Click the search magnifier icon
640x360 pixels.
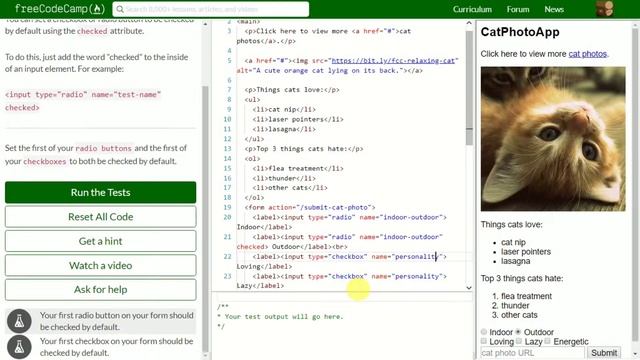(120, 9)
